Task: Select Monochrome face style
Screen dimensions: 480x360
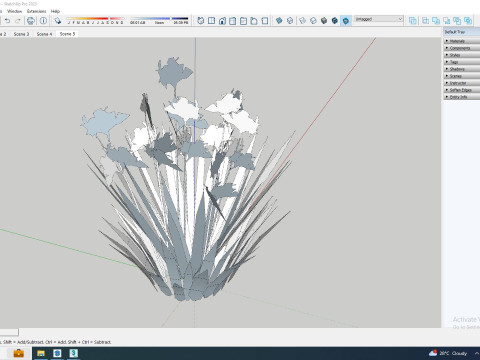Action: [346, 21]
